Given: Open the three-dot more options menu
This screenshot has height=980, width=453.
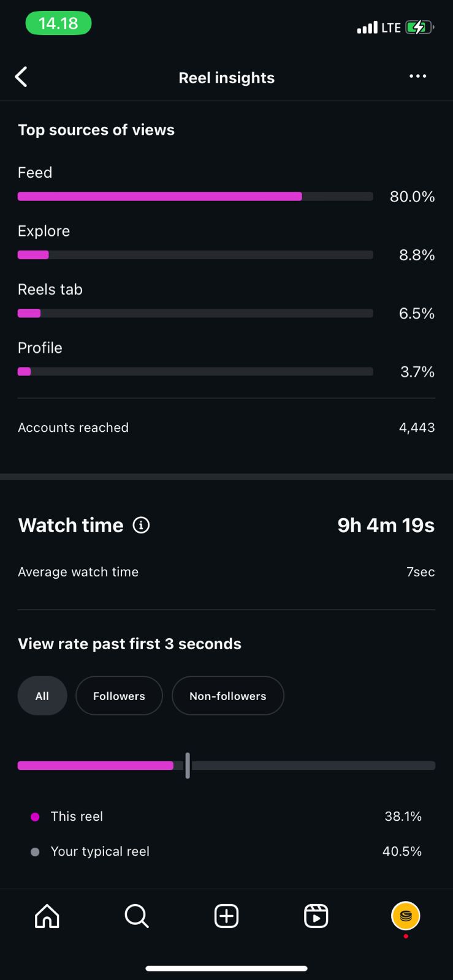Looking at the screenshot, I should (x=417, y=76).
